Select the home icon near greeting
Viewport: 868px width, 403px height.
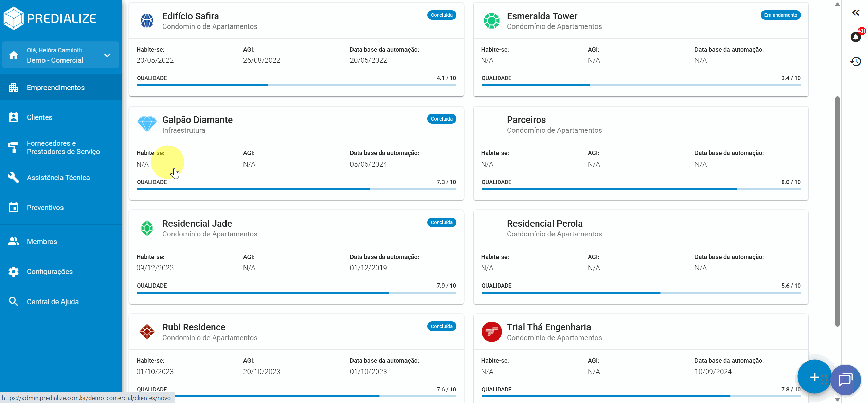tap(13, 55)
